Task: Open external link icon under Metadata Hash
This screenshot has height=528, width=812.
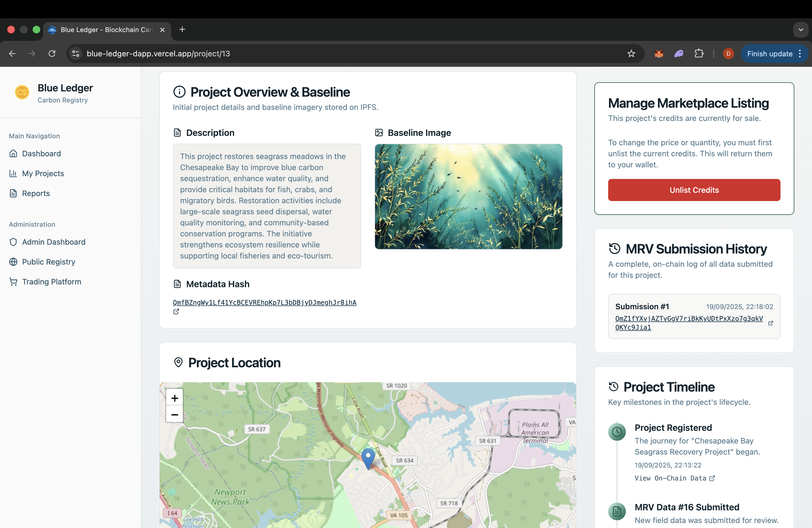Action: (x=176, y=311)
